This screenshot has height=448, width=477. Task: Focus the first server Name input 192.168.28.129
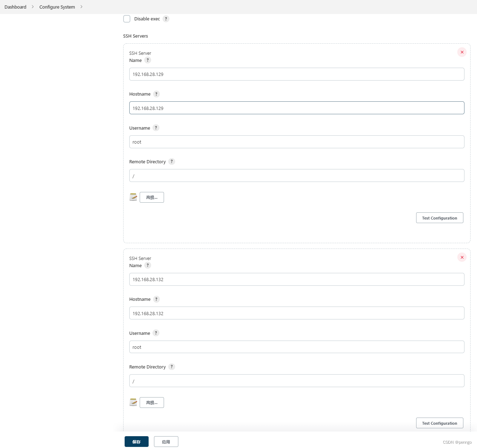point(297,74)
